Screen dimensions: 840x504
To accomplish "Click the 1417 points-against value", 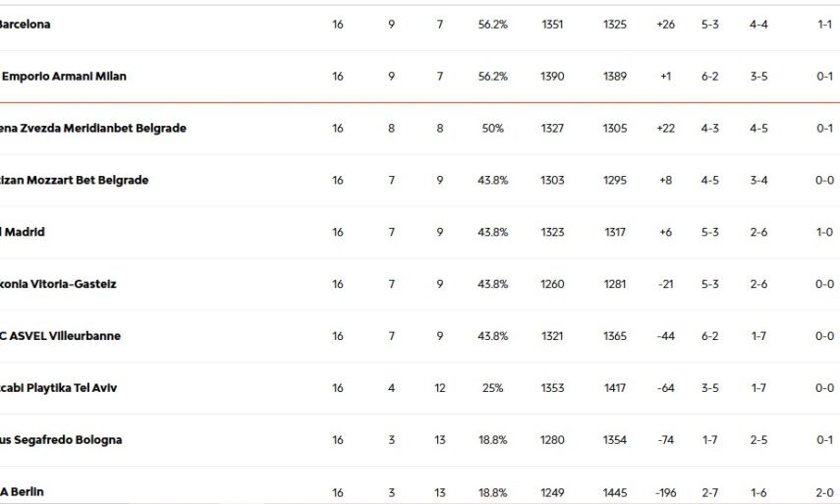I will click(x=615, y=388).
